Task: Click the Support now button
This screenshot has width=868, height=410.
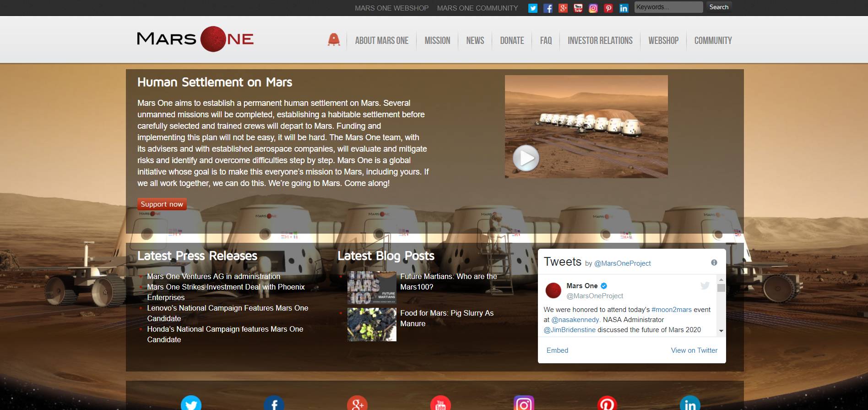Action: (x=162, y=204)
